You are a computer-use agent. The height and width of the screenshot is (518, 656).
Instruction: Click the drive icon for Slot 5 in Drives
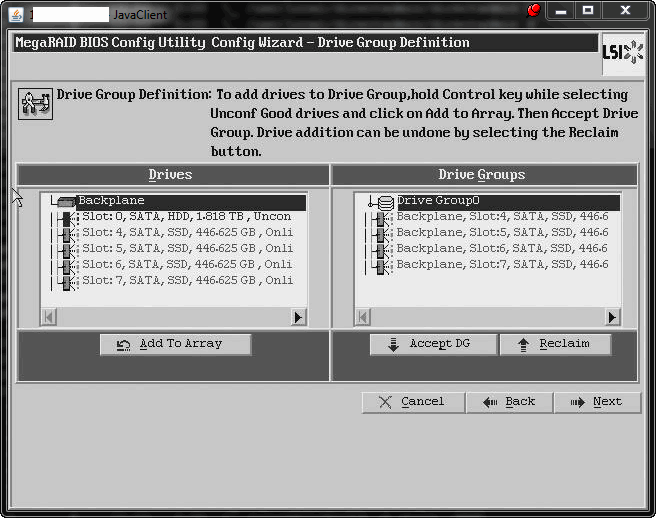(67, 249)
